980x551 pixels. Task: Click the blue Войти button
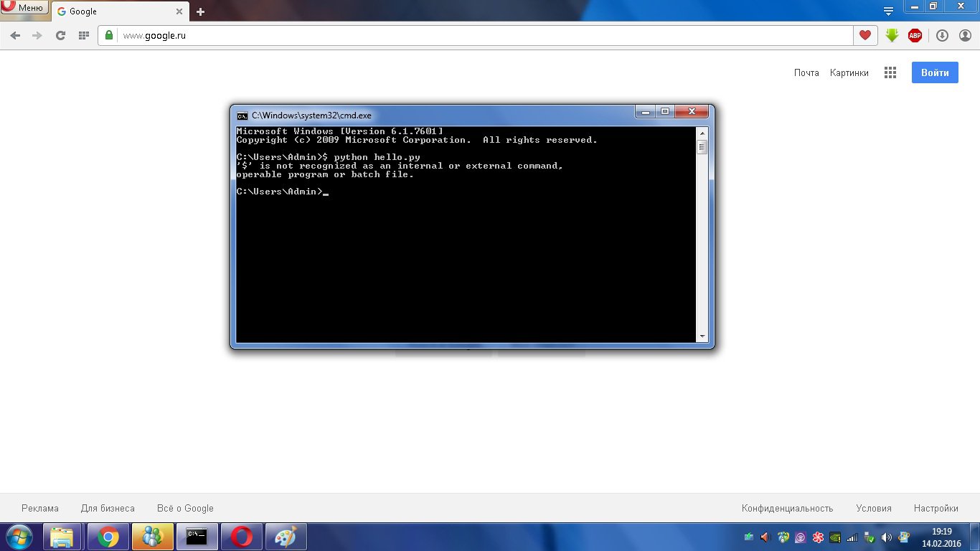[935, 72]
